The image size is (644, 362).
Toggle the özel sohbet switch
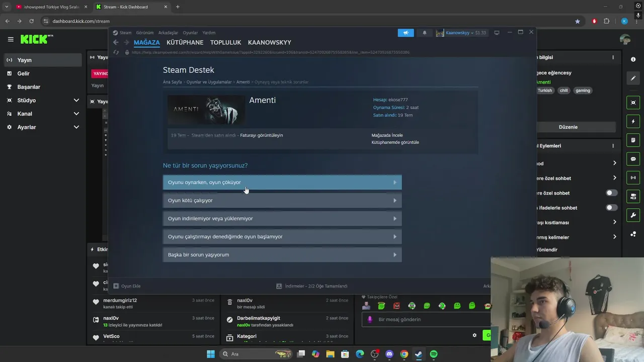point(611,193)
